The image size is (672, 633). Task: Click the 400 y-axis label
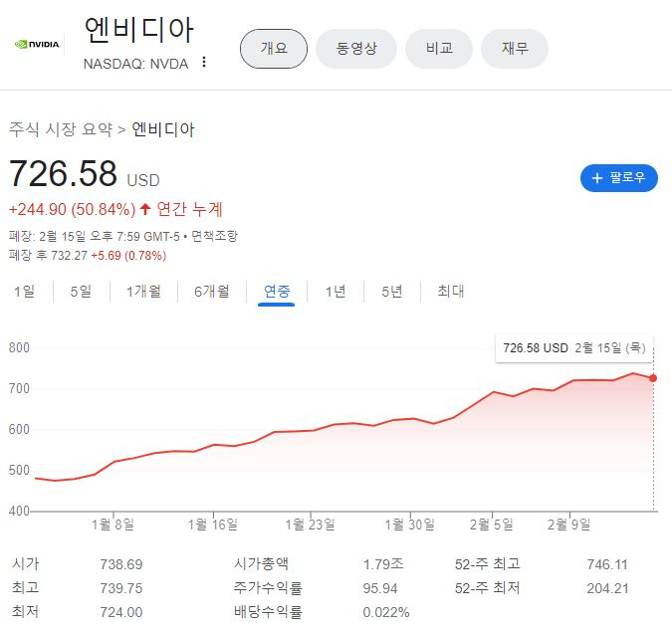19,511
